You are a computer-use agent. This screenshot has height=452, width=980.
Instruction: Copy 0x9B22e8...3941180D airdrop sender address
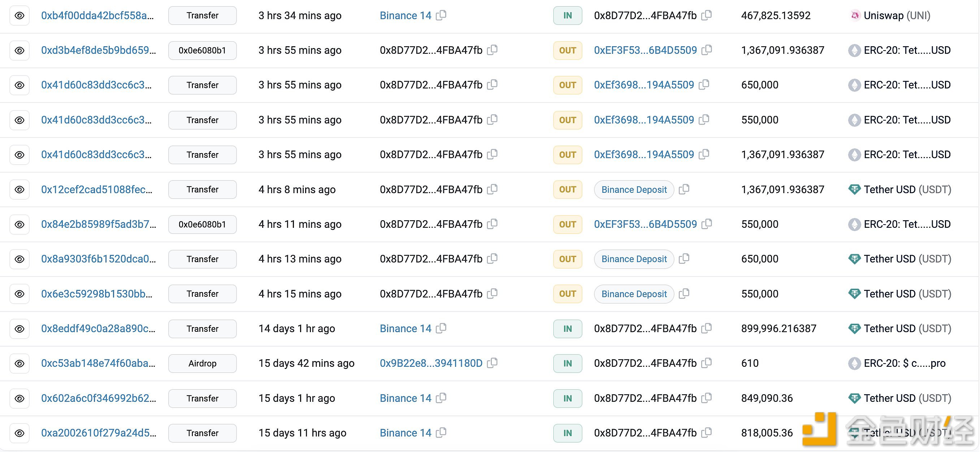(492, 363)
